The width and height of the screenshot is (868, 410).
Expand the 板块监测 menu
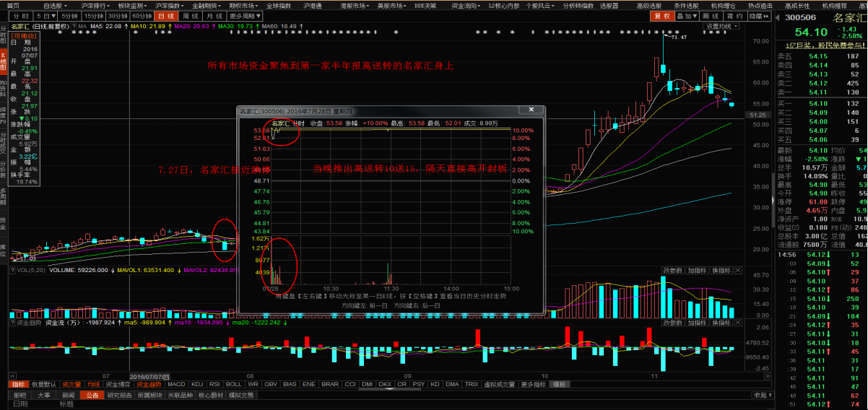131,4
